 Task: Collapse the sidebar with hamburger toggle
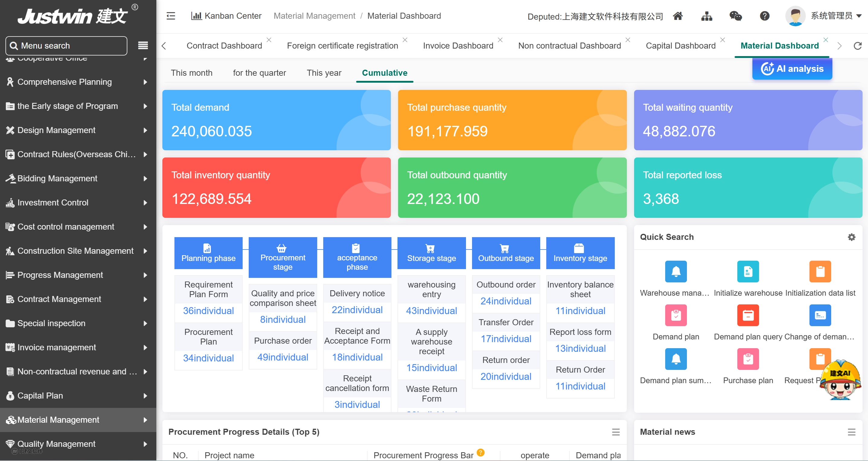[171, 16]
